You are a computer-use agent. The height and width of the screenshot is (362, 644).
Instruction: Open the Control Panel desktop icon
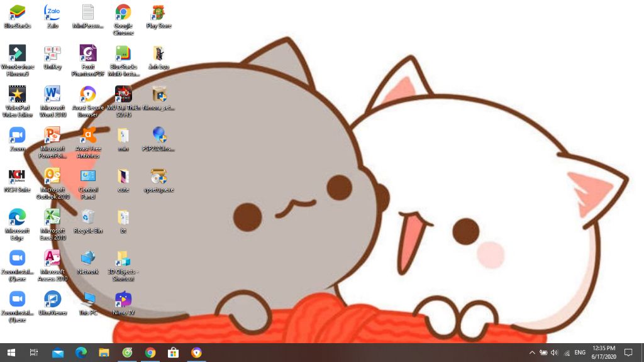[88, 184]
